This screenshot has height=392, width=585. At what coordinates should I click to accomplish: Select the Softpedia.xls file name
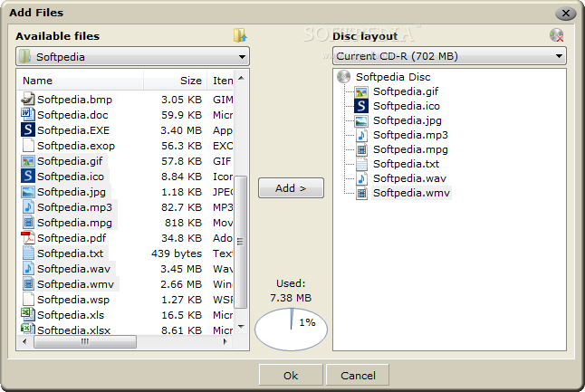click(x=71, y=314)
